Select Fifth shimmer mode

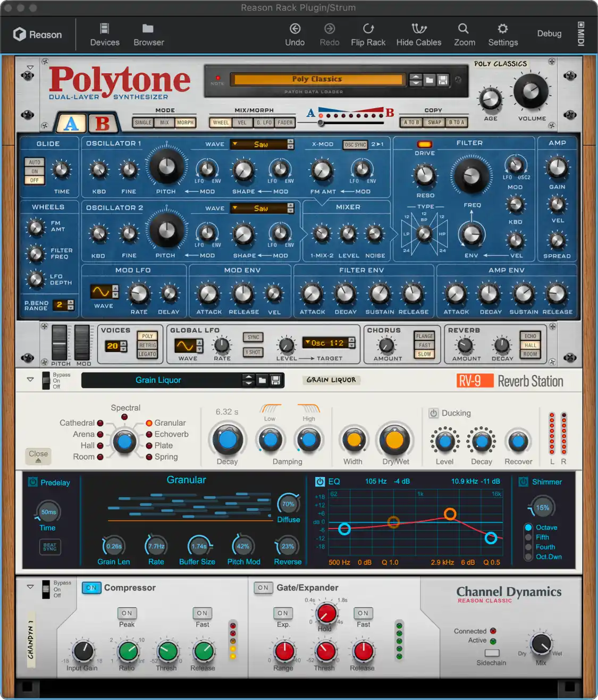point(528,537)
